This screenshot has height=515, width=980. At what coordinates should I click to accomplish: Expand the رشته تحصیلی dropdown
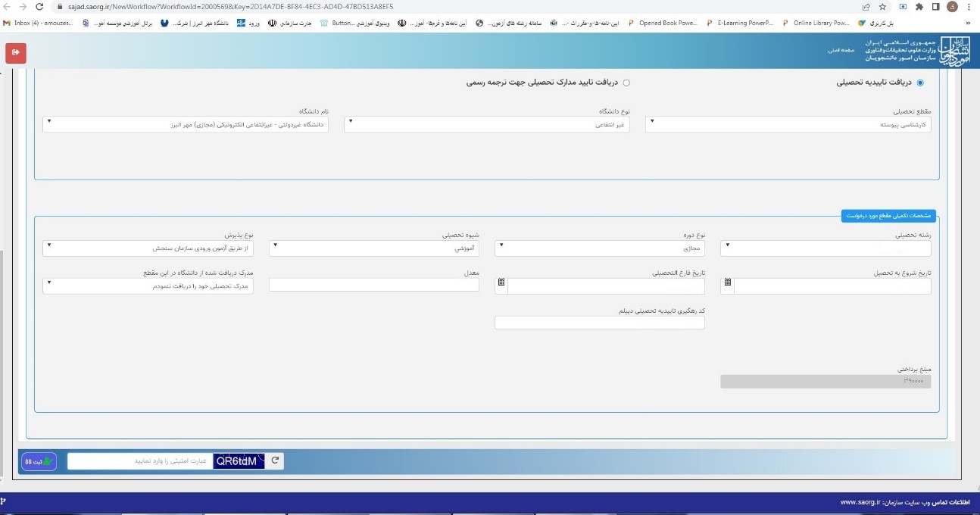[x=825, y=248]
